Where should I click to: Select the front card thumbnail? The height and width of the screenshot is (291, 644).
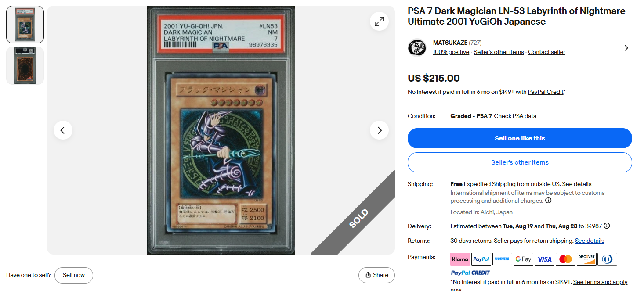[25, 25]
